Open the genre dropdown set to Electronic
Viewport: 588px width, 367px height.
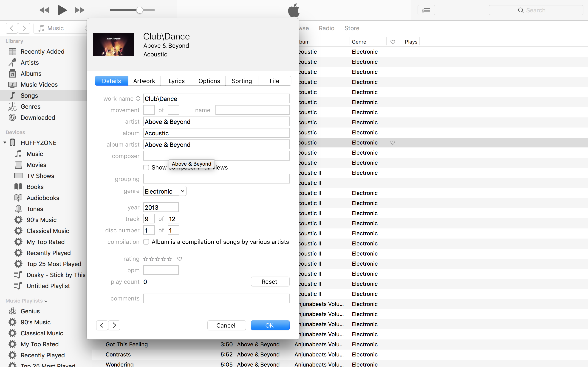(182, 191)
